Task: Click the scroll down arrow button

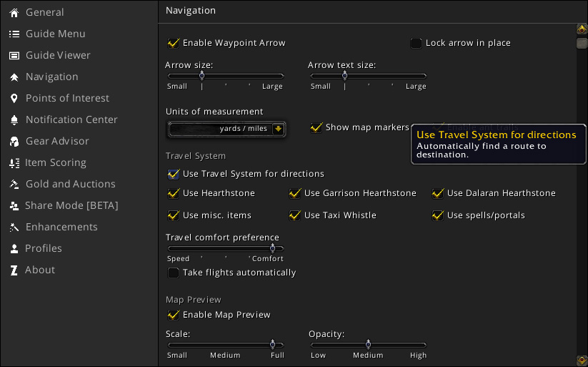Action: coord(582,361)
